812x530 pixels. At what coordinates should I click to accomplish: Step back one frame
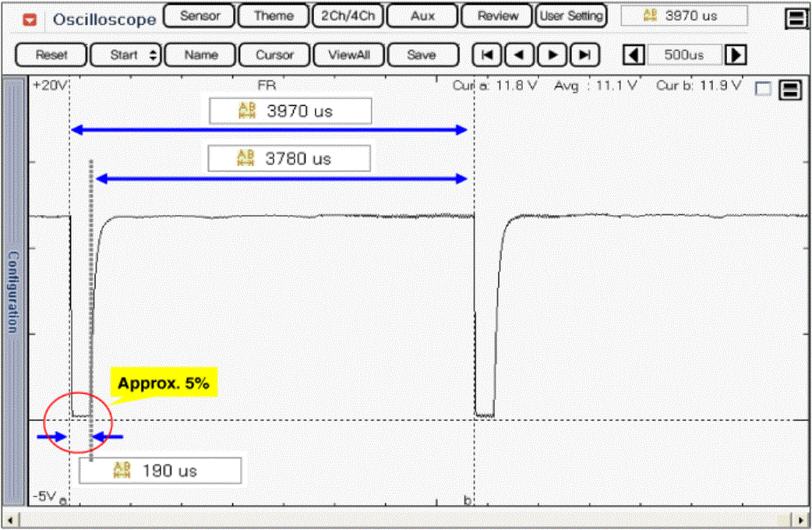520,55
